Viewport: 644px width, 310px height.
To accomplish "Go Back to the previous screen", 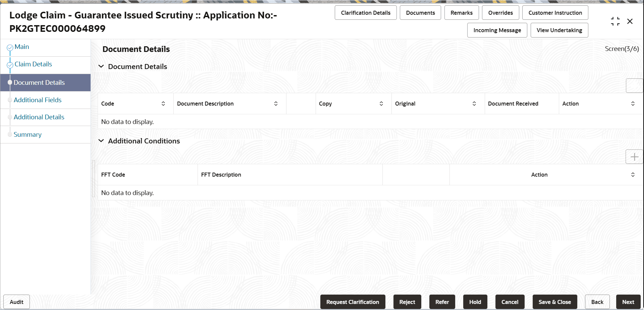I will 597,302.
